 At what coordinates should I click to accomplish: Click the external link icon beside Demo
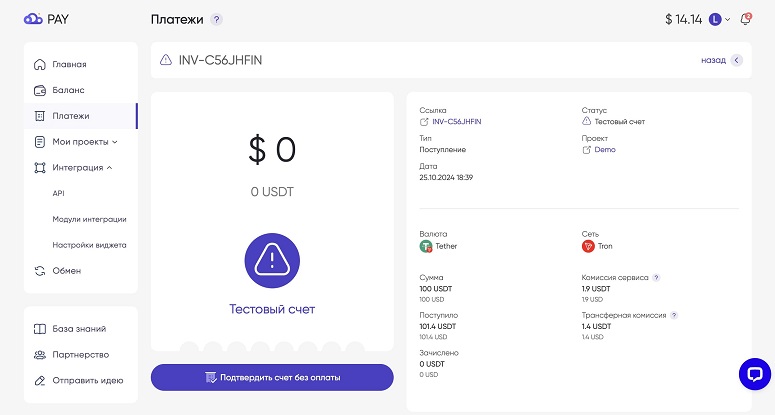[586, 150]
